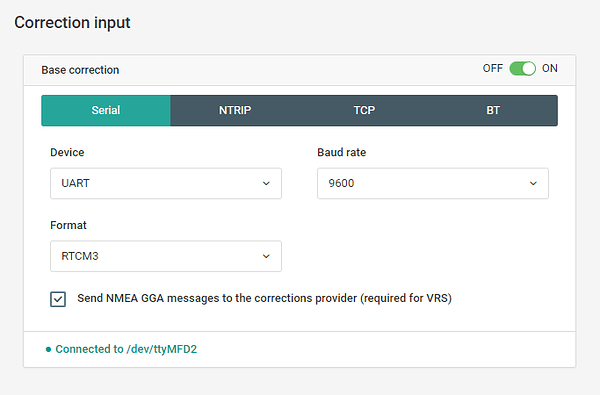This screenshot has height=395, width=600.
Task: Uncheck the Send NMEA GGA messages checkbox
Action: point(58,299)
